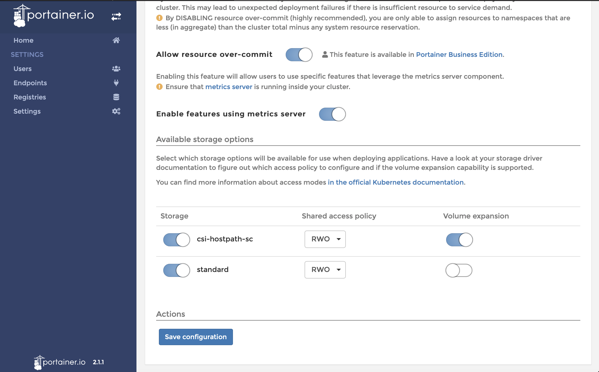Click the Endpoints plug icon
This screenshot has width=599, height=372.
pyautogui.click(x=116, y=83)
